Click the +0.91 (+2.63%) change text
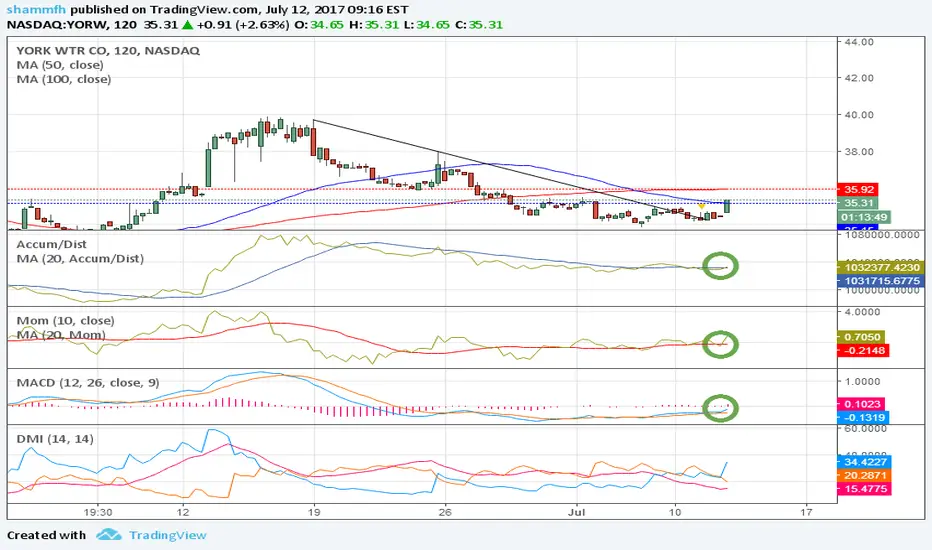This screenshot has height=550, width=932. click(x=243, y=25)
